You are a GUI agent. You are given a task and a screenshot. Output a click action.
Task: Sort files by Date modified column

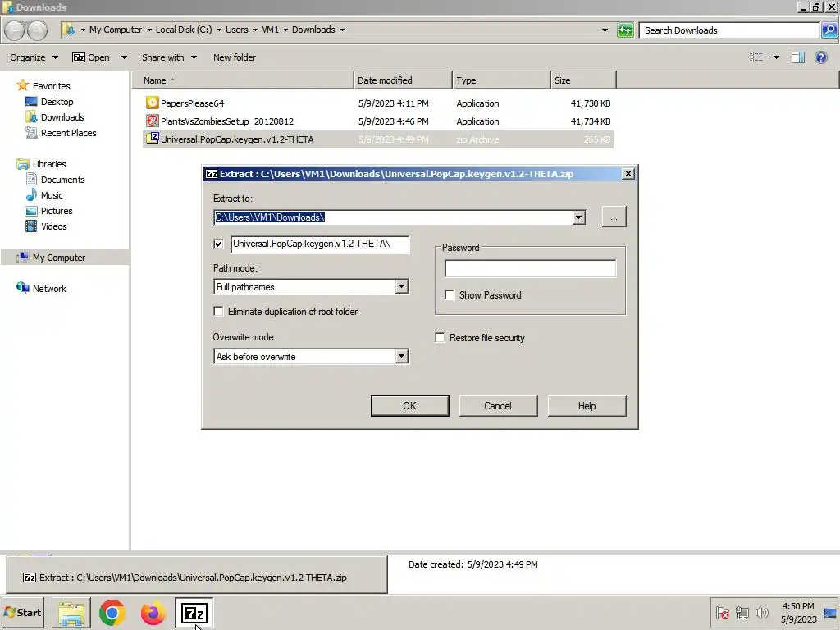click(403, 80)
